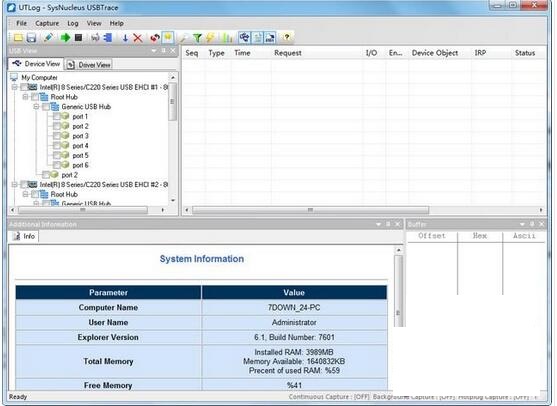Check the port 5 checkbox
The width and height of the screenshot is (557, 406).
click(56, 156)
